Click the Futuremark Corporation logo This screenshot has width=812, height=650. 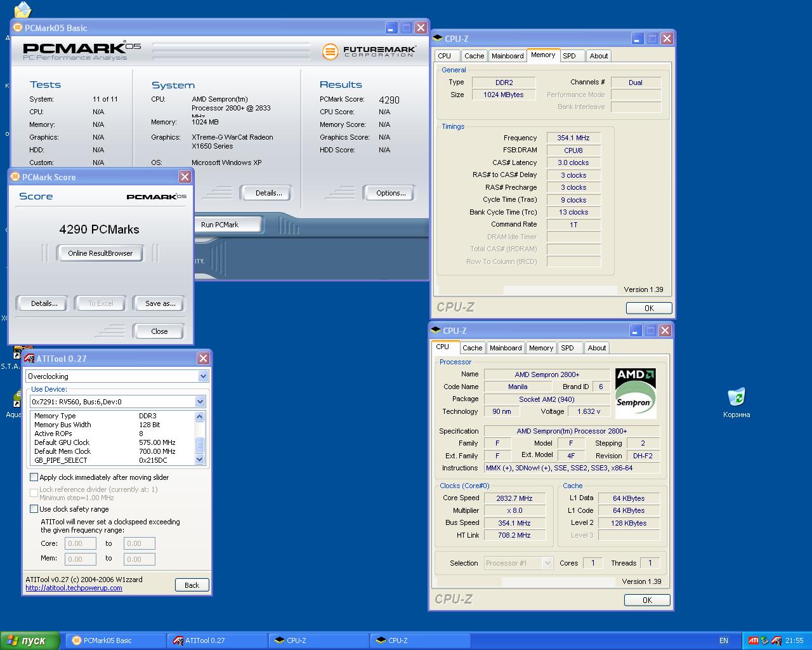point(369,51)
